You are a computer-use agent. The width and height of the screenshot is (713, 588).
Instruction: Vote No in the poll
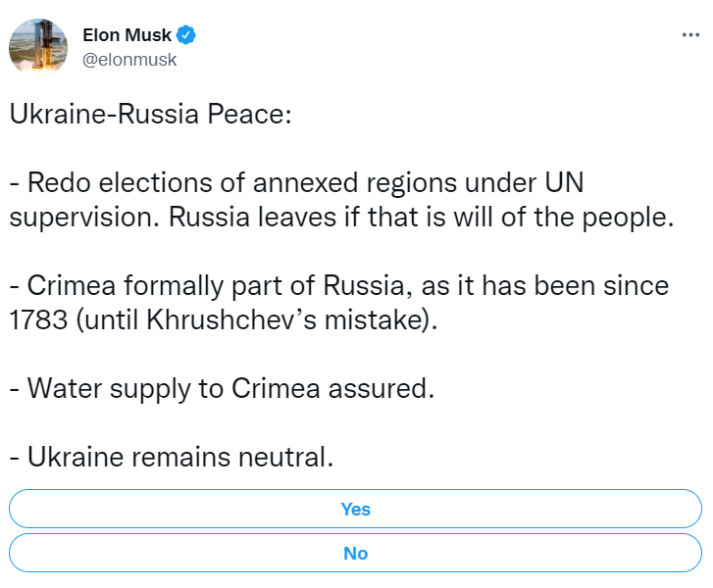click(355, 553)
